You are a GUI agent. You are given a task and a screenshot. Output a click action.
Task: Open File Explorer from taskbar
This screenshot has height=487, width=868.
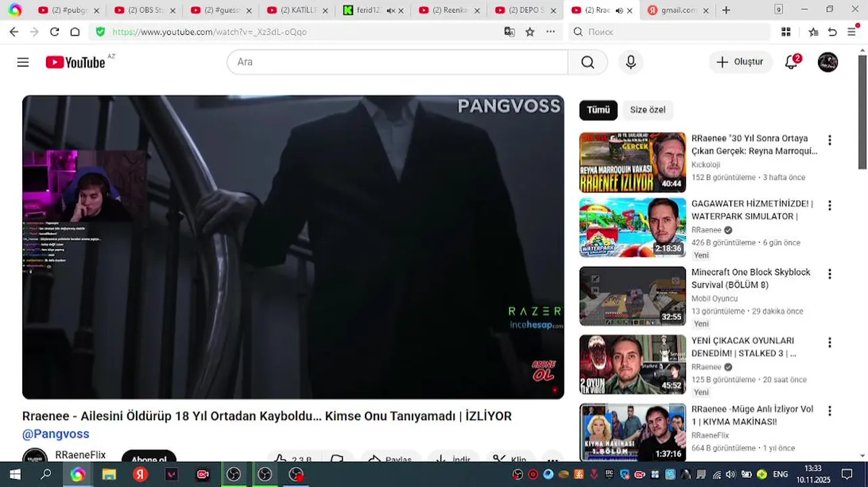click(109, 475)
